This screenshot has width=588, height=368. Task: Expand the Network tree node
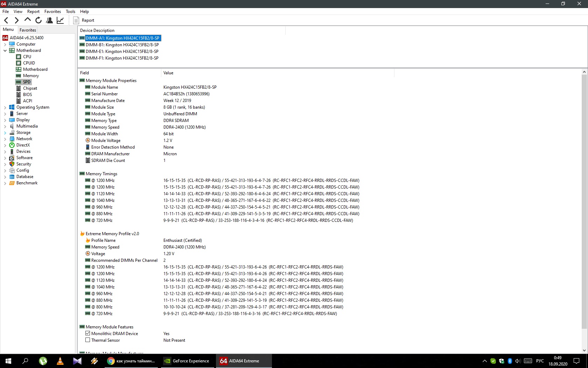(x=5, y=139)
